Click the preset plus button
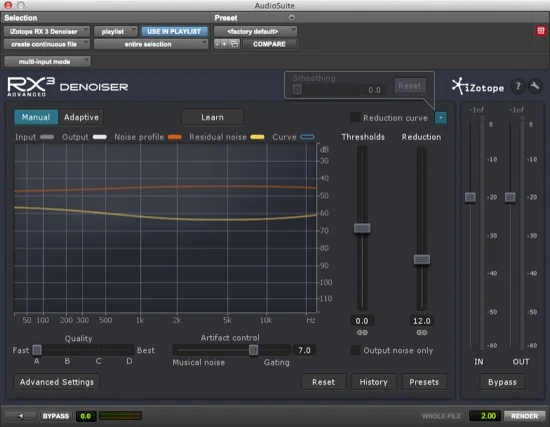The height and width of the screenshot is (427, 550). pyautogui.click(x=224, y=44)
